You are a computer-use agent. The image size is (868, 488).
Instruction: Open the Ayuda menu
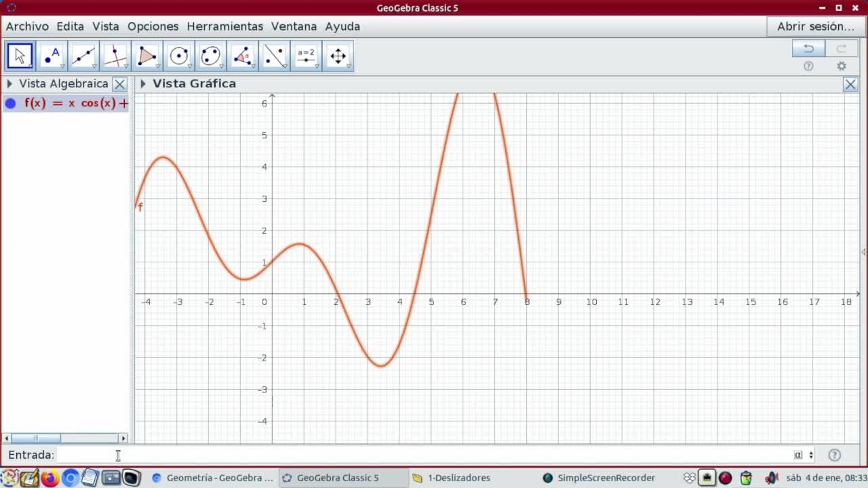click(342, 26)
